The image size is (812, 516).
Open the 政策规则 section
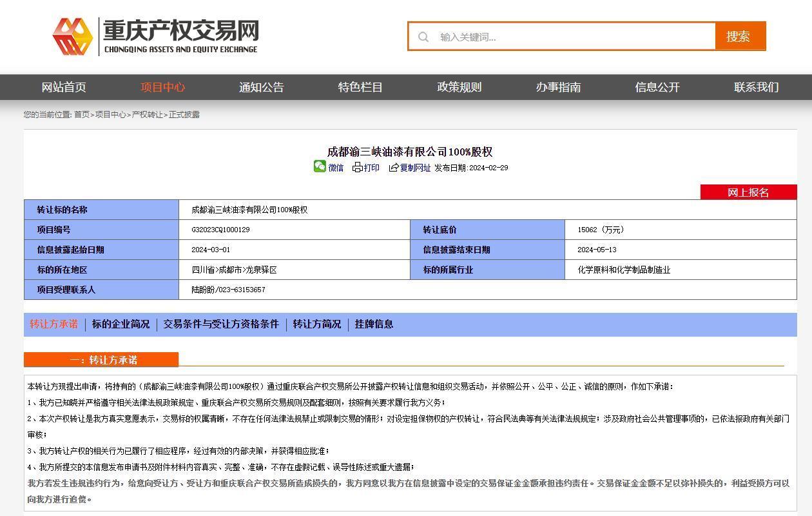pyautogui.click(x=459, y=87)
